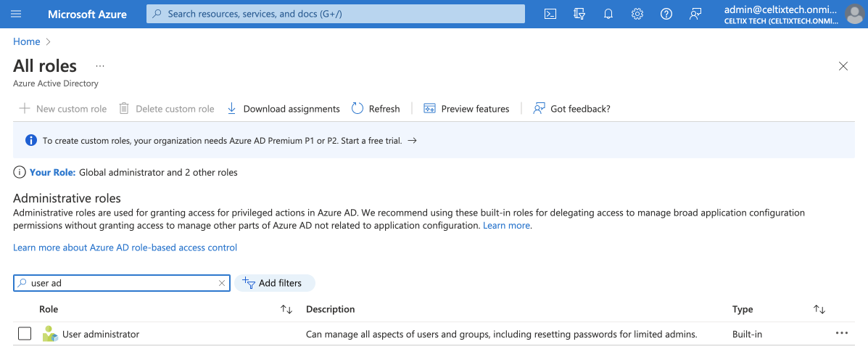Open the Help question mark icon
868x352 pixels.
[x=666, y=14]
